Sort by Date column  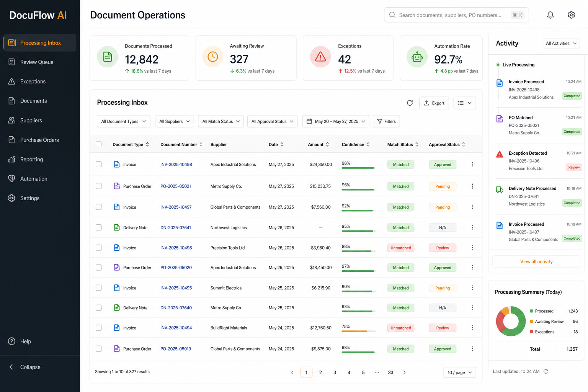point(282,144)
